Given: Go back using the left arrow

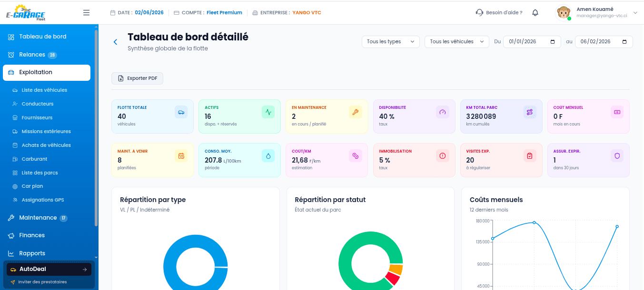Looking at the screenshot, I should (x=115, y=42).
